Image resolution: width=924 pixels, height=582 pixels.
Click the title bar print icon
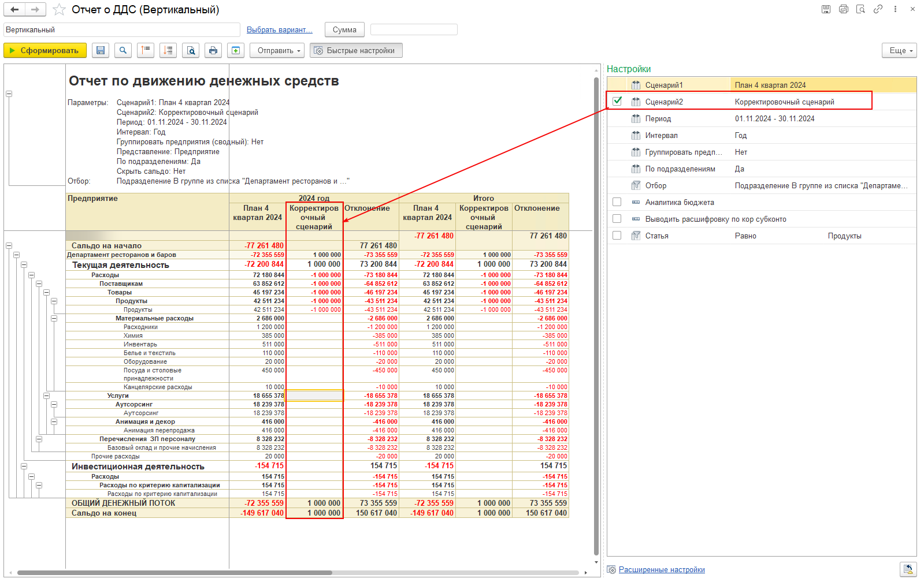click(x=844, y=9)
